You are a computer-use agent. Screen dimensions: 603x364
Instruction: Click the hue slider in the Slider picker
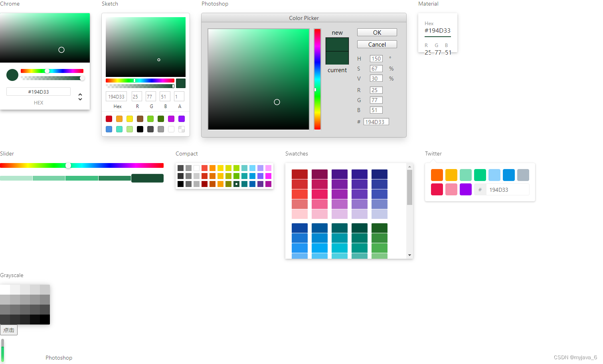(82, 165)
